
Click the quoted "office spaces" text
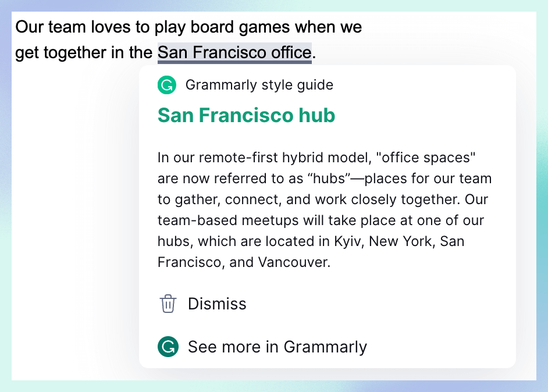pyautogui.click(x=425, y=158)
